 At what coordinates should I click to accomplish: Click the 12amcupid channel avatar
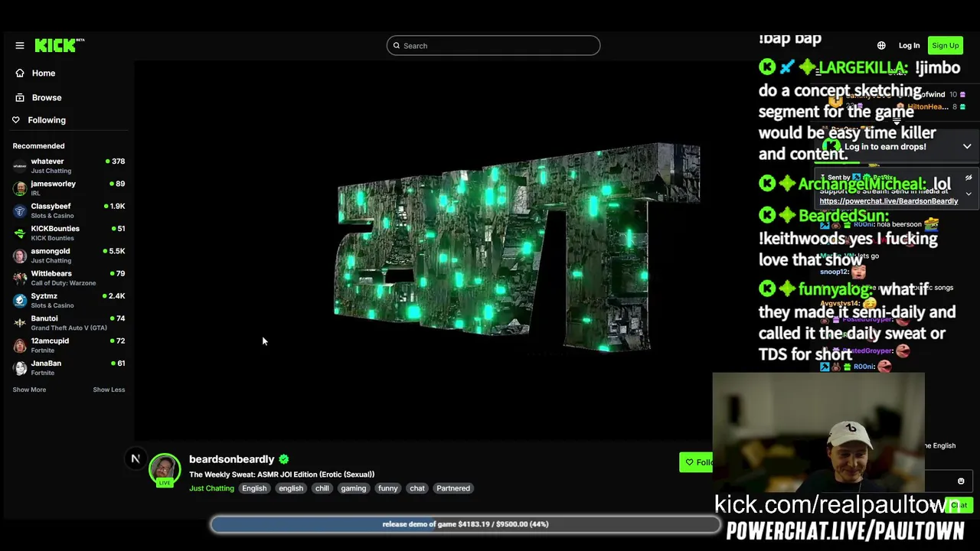click(20, 345)
